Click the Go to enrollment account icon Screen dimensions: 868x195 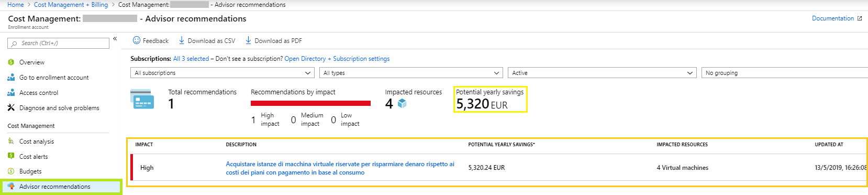pyautogui.click(x=11, y=78)
